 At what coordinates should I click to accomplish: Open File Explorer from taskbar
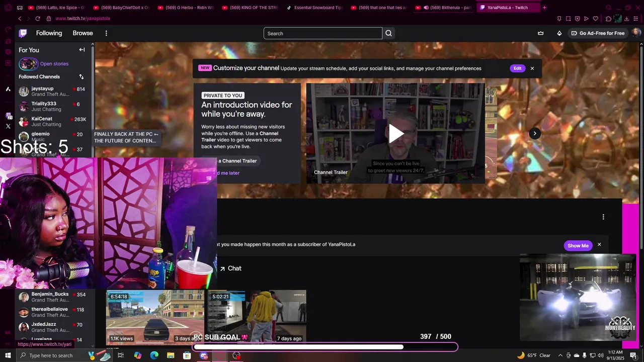(x=171, y=355)
